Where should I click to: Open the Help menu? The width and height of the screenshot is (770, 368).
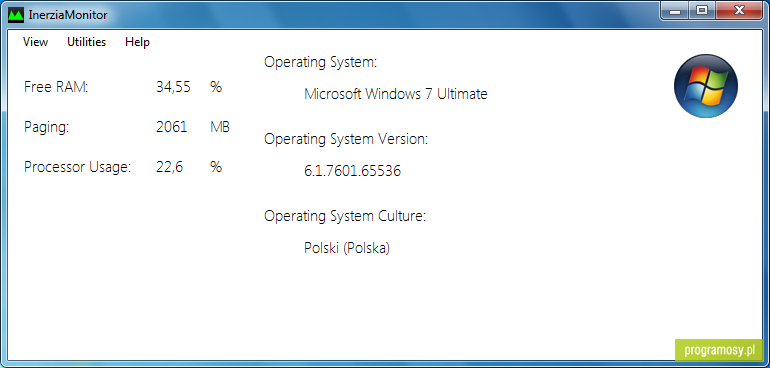[x=138, y=42]
